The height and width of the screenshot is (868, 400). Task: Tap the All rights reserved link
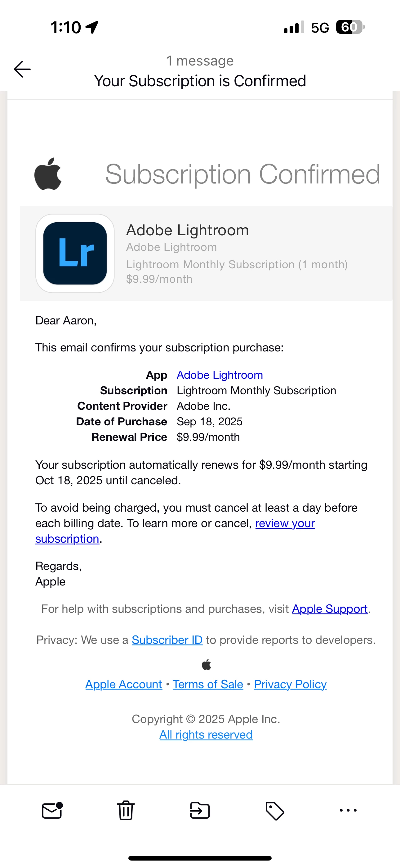(206, 735)
